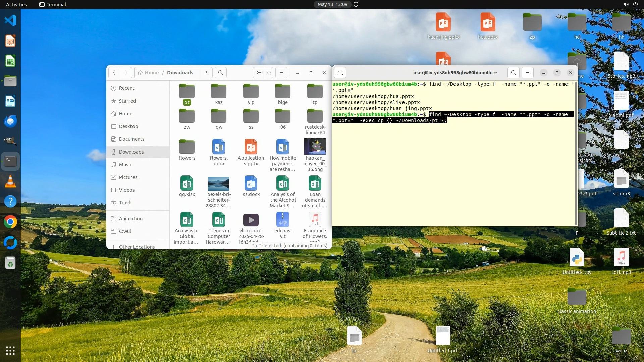The image size is (644, 362).
Task: Toggle list view in Files toolbar
Action: (x=259, y=73)
